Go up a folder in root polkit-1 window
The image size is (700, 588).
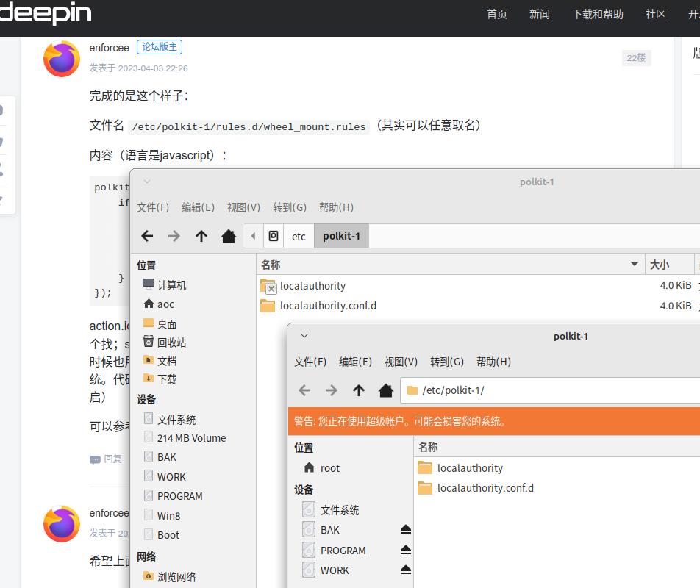click(359, 390)
